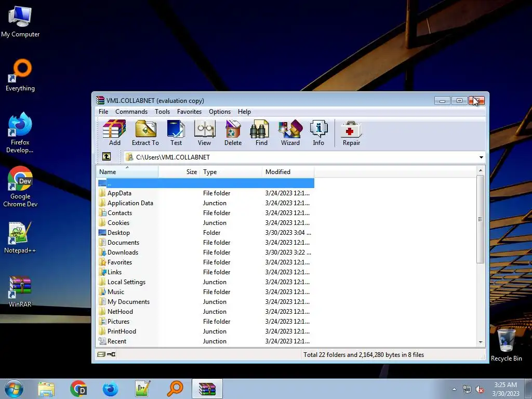This screenshot has height=399, width=532.
Task: Click the WinRAR taskbar button
Action: (207, 389)
